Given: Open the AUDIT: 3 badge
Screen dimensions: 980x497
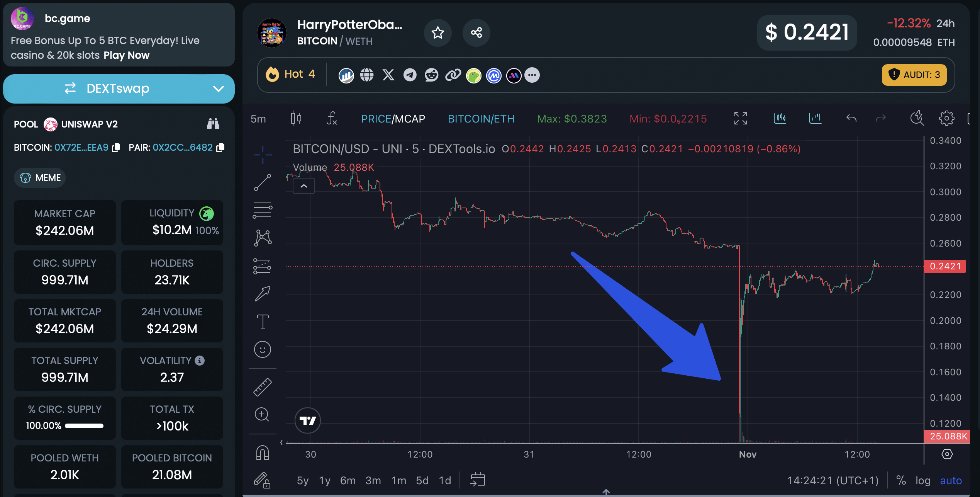Looking at the screenshot, I should tap(914, 75).
